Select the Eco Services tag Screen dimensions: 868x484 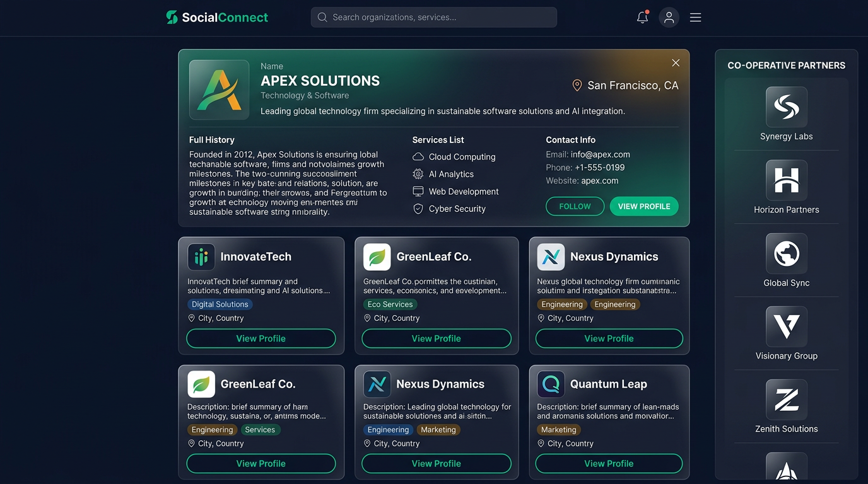tap(390, 304)
